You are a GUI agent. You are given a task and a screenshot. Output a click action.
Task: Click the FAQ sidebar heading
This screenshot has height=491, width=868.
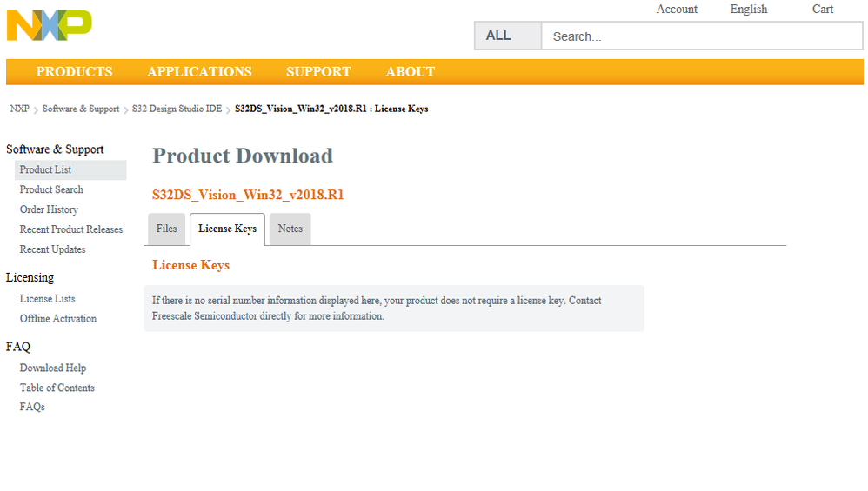(x=18, y=347)
